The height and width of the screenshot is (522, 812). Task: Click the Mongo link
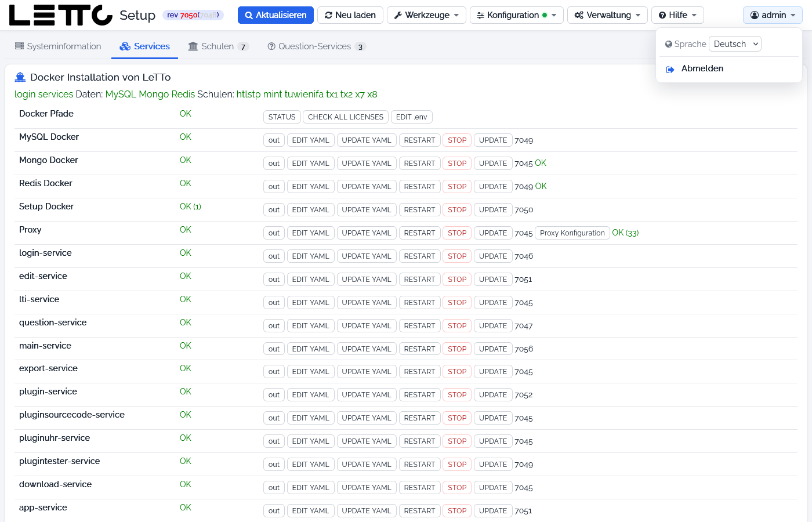click(154, 94)
